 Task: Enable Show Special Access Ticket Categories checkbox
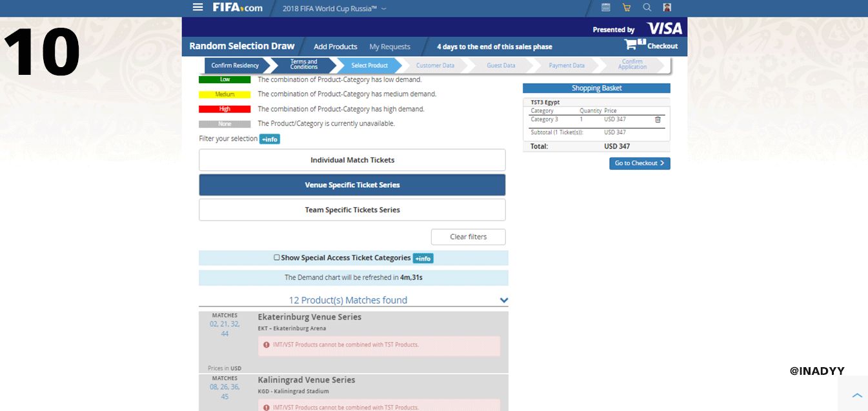(x=277, y=257)
